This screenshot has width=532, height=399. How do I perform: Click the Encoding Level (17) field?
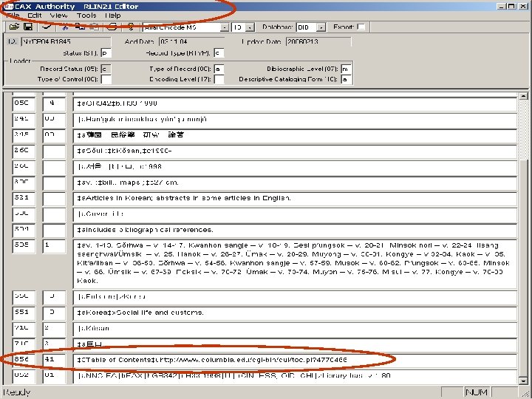(219, 79)
